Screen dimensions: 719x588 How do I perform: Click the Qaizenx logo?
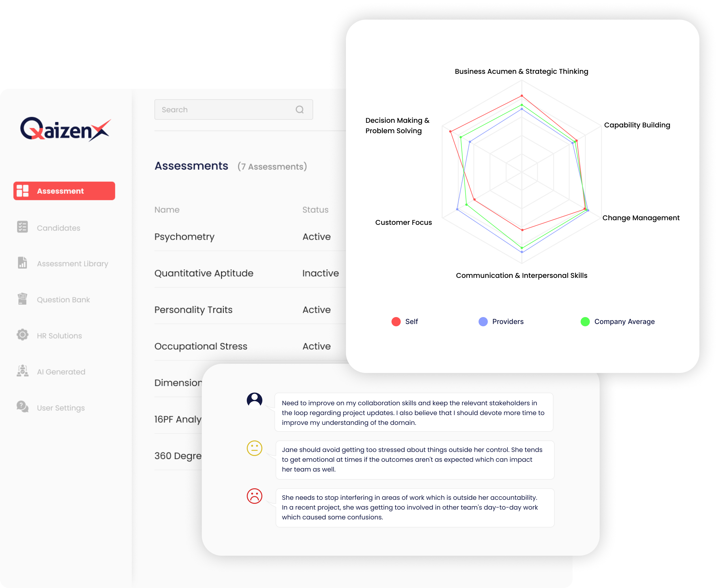(65, 129)
